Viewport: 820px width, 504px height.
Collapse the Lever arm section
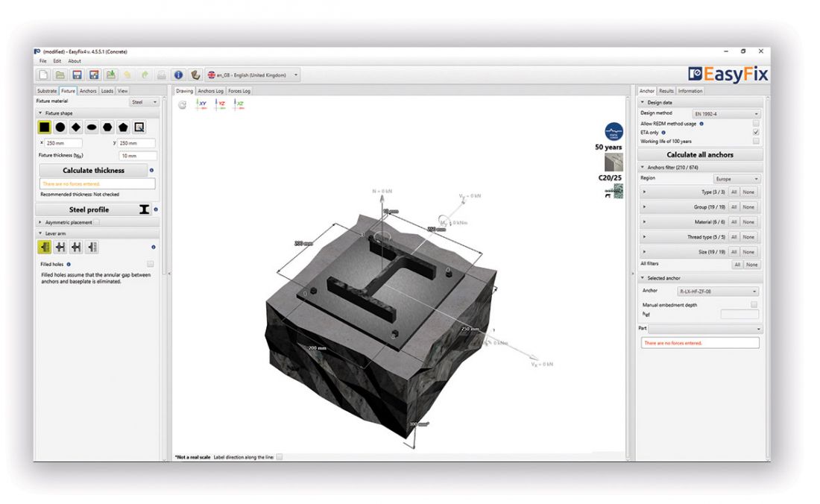(x=40, y=233)
